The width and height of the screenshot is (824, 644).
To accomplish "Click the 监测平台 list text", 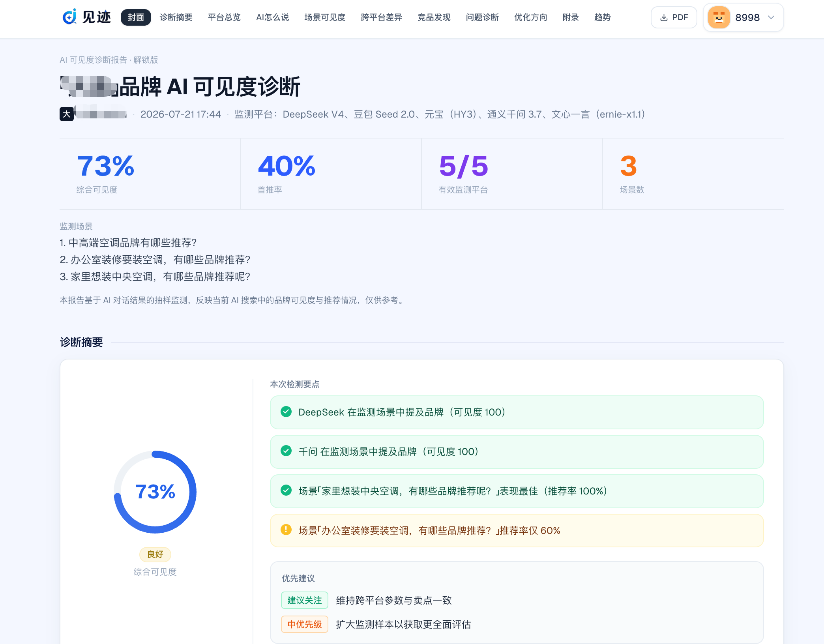I will click(440, 114).
